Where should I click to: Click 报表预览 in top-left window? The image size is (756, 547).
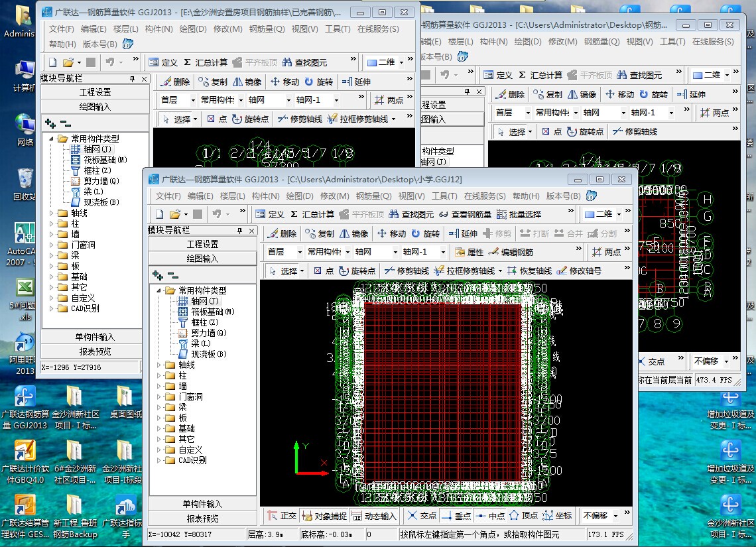[x=95, y=351]
